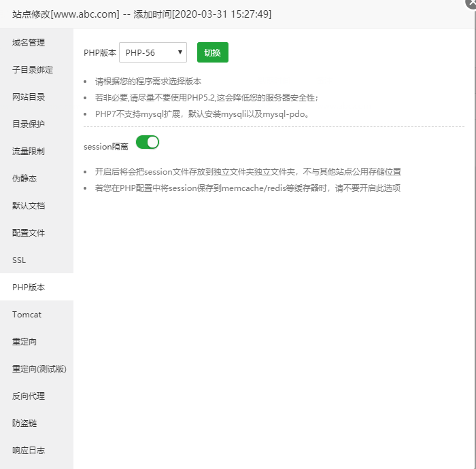Click the 开启后将会把session文件 description
Viewport: 476px width, 469px height.
[248, 172]
